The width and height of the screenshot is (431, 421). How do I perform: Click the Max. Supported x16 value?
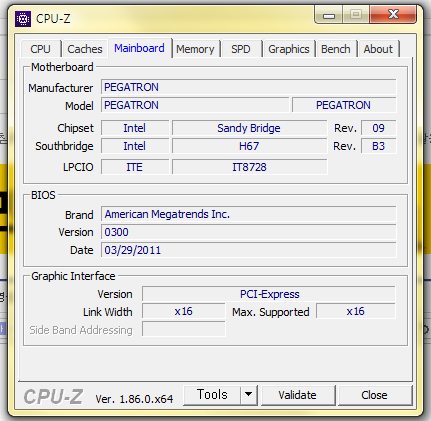click(356, 311)
